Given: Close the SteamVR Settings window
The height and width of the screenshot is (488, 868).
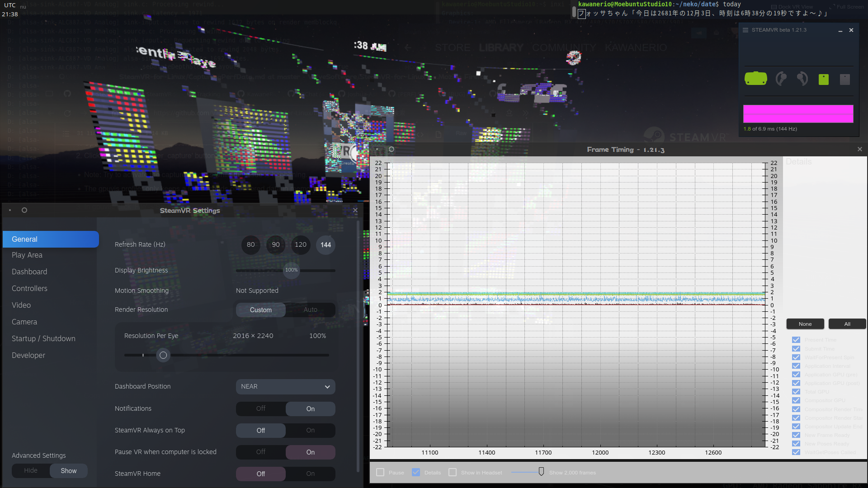Looking at the screenshot, I should pos(355,210).
